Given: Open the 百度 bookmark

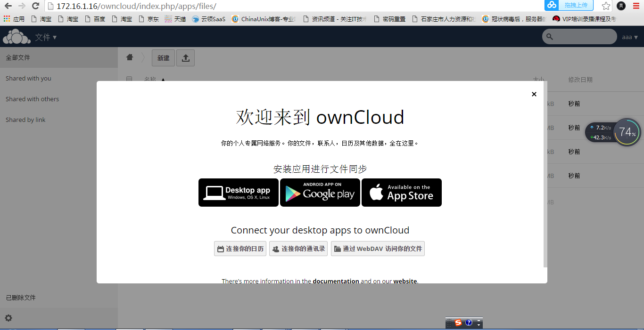Looking at the screenshot, I should click(x=95, y=19).
